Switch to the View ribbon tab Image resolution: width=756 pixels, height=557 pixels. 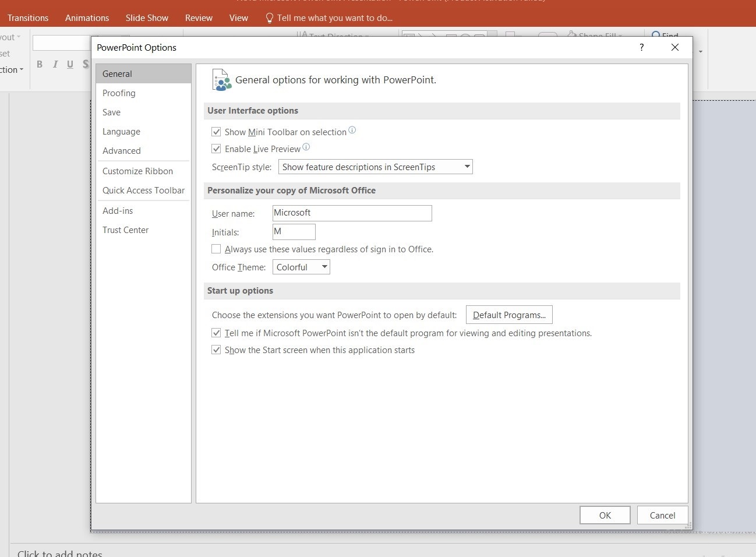click(x=238, y=18)
